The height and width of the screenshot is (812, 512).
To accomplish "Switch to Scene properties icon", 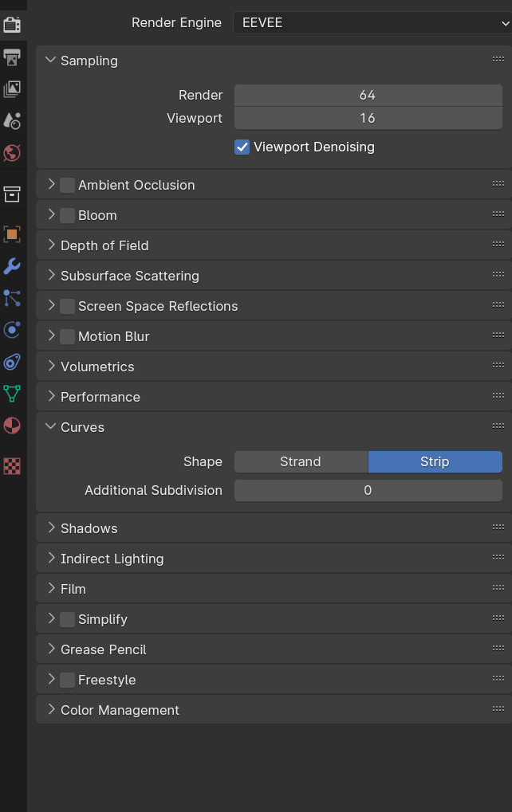I will [12, 121].
